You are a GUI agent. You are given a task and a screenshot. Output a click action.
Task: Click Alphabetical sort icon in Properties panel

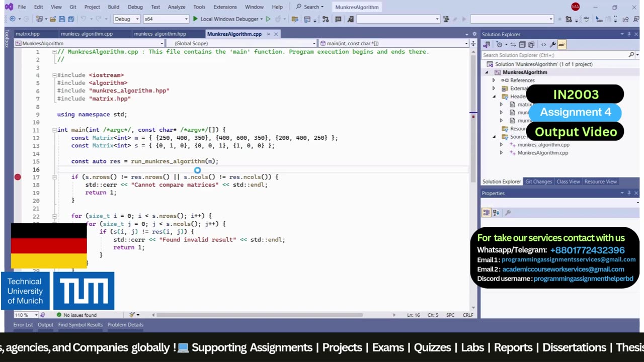pos(496,213)
